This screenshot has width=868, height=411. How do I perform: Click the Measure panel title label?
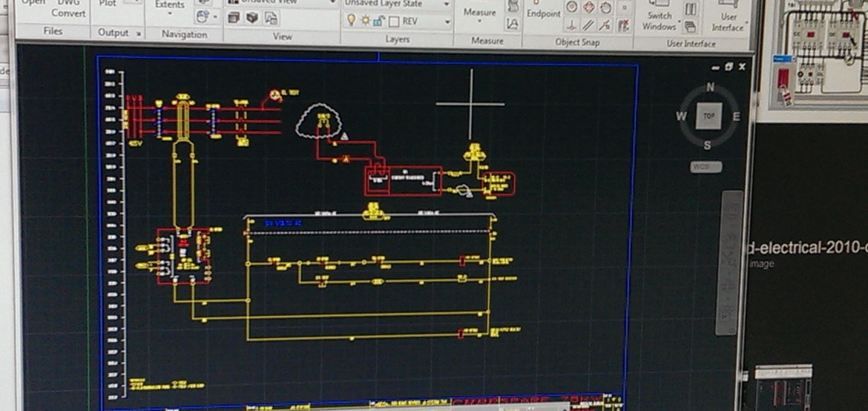pos(487,41)
